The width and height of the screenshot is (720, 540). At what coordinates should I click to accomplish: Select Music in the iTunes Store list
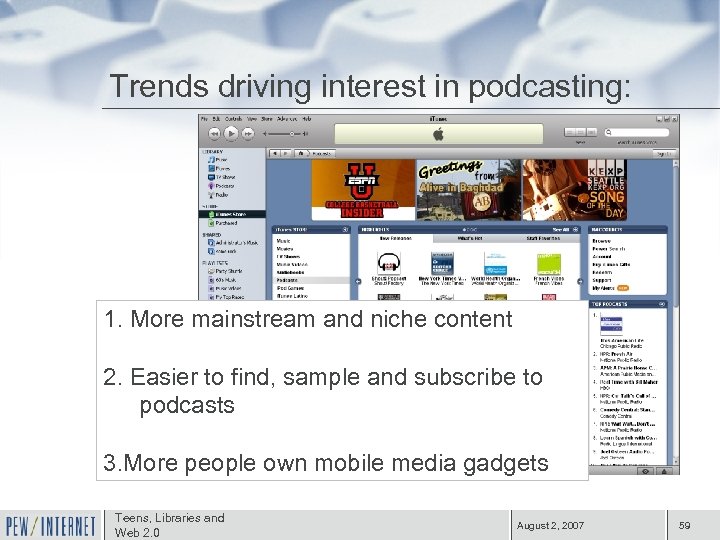[x=283, y=241]
